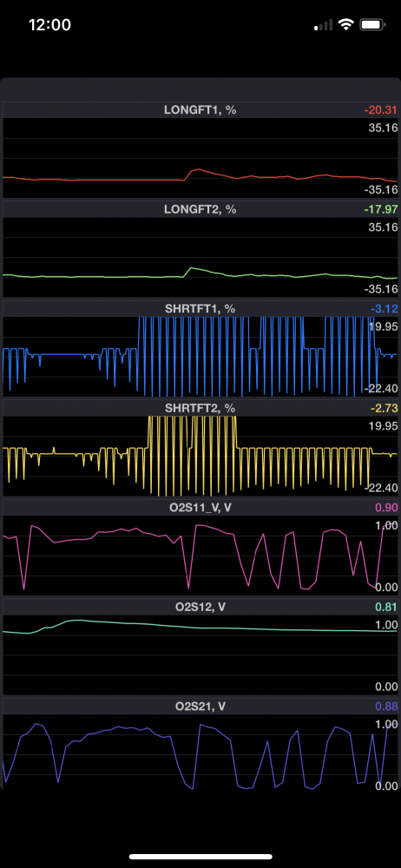Tap the 12:00 clock in status bar
The image size is (401, 868).
click(49, 25)
